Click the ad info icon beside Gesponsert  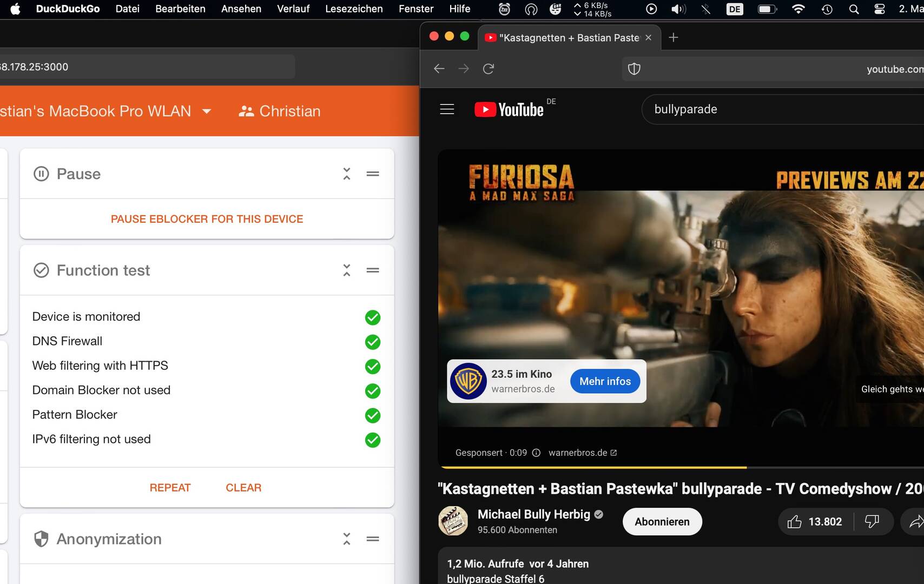click(x=536, y=453)
